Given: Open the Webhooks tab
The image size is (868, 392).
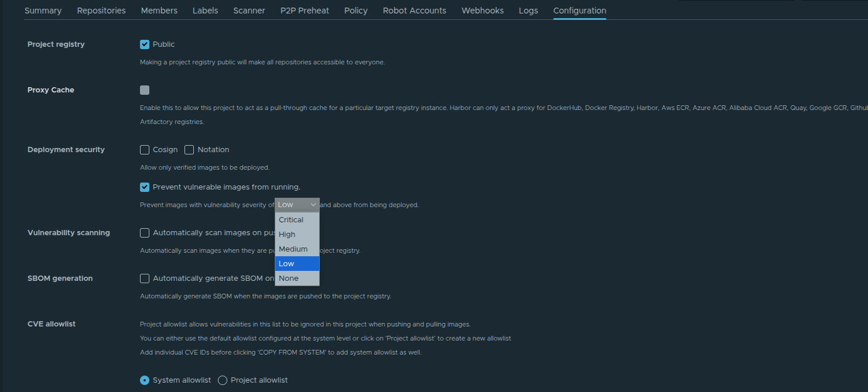Looking at the screenshot, I should pos(482,10).
